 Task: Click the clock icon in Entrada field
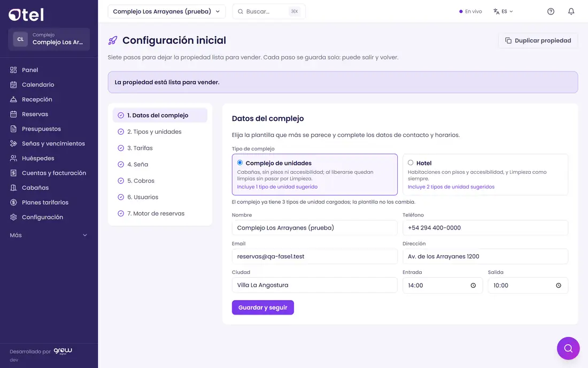(473, 286)
